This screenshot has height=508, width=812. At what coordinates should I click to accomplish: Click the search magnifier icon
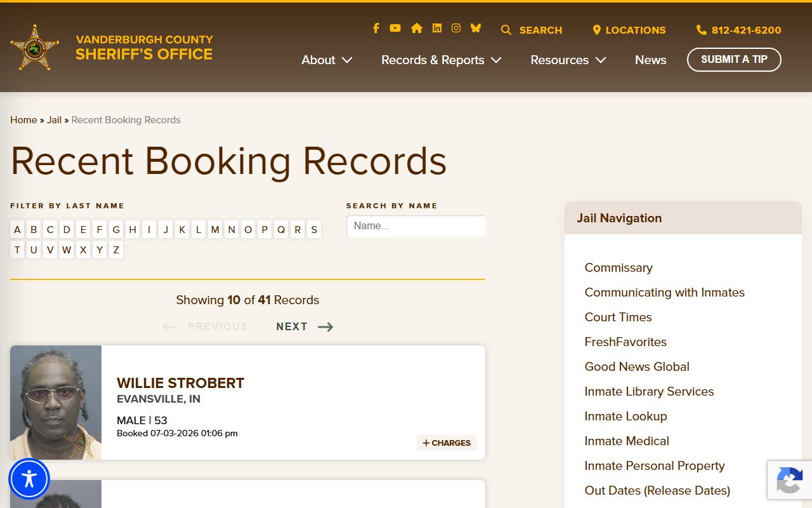[506, 30]
